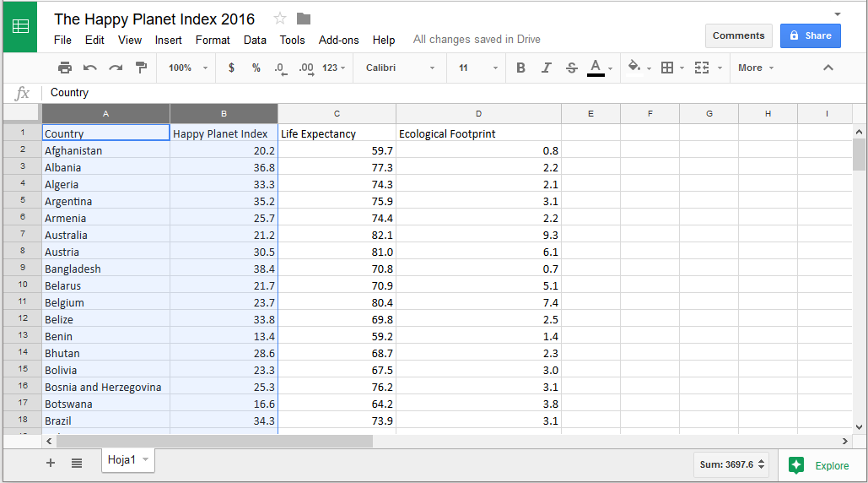Click the Print icon
Image resolution: width=868 pixels, height=483 pixels.
[65, 68]
